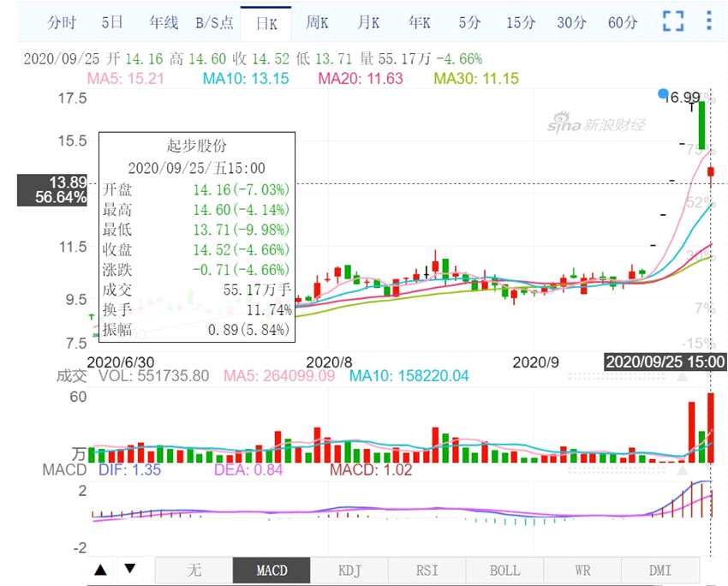Click the last red candlestick on 2020/09/25
Screen dimensions: 728x586
pos(710,172)
